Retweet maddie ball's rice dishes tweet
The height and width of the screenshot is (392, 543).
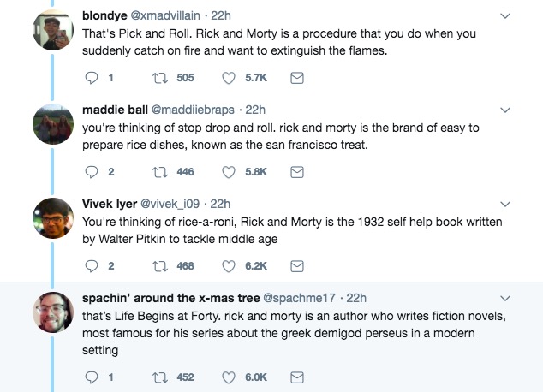(x=158, y=172)
